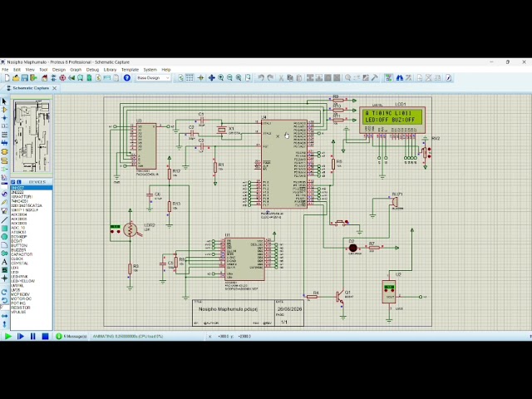Select the Selection Mode arrow tool

click(x=4, y=101)
